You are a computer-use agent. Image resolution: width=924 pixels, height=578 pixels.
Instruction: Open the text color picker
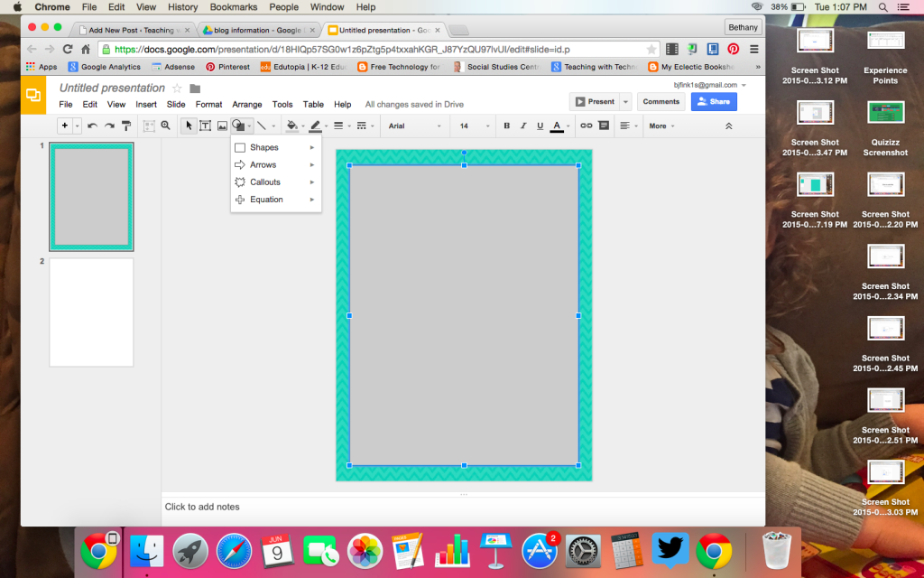(557, 126)
